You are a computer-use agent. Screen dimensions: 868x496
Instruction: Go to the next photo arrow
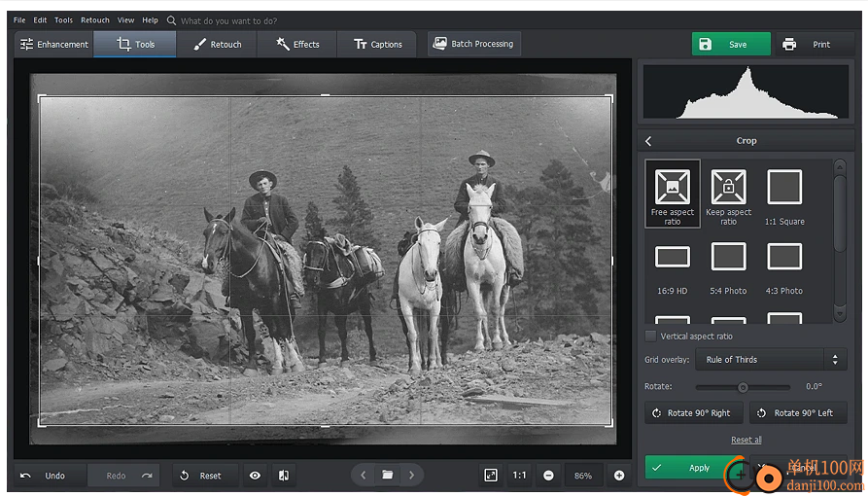pyautogui.click(x=411, y=475)
